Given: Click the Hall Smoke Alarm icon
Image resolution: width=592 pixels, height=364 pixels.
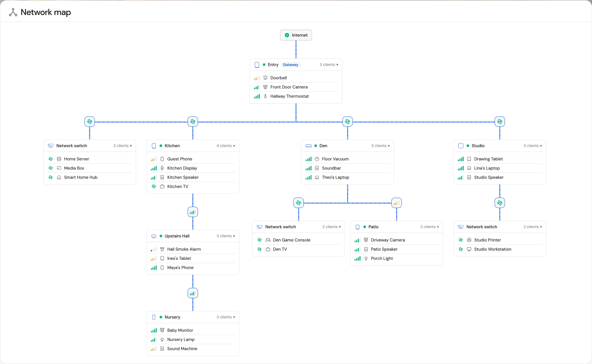Looking at the screenshot, I should 162,249.
